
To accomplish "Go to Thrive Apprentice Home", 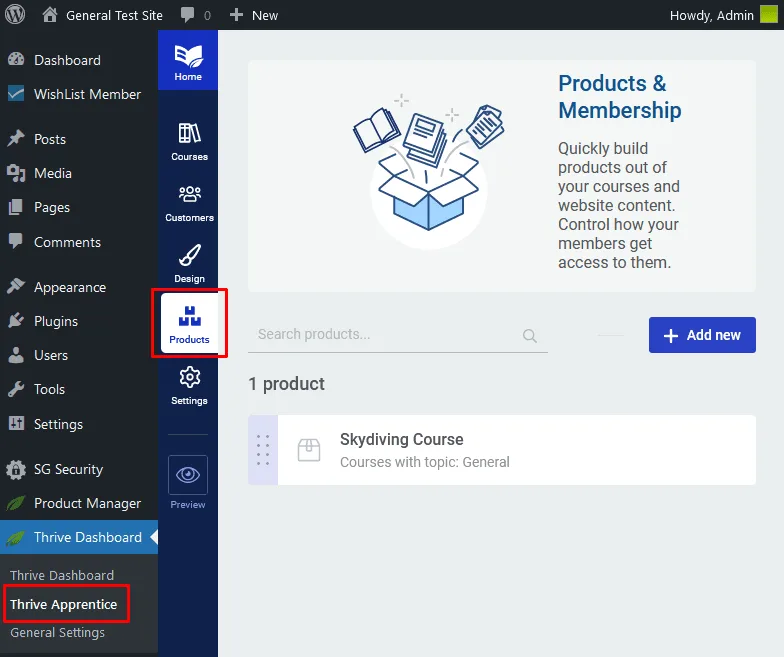I will 188,61.
